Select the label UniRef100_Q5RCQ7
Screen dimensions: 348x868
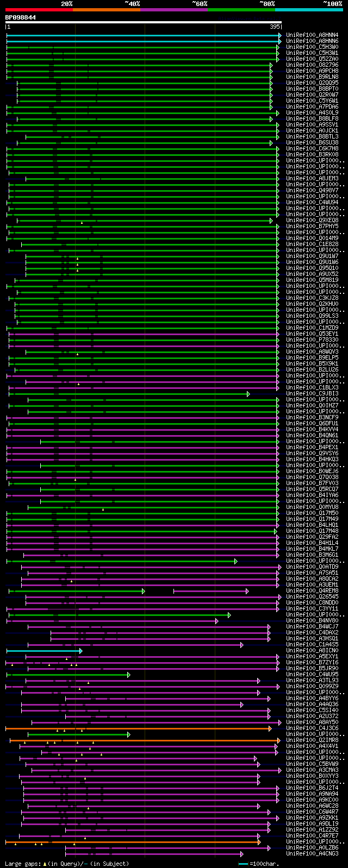[x=312, y=489]
